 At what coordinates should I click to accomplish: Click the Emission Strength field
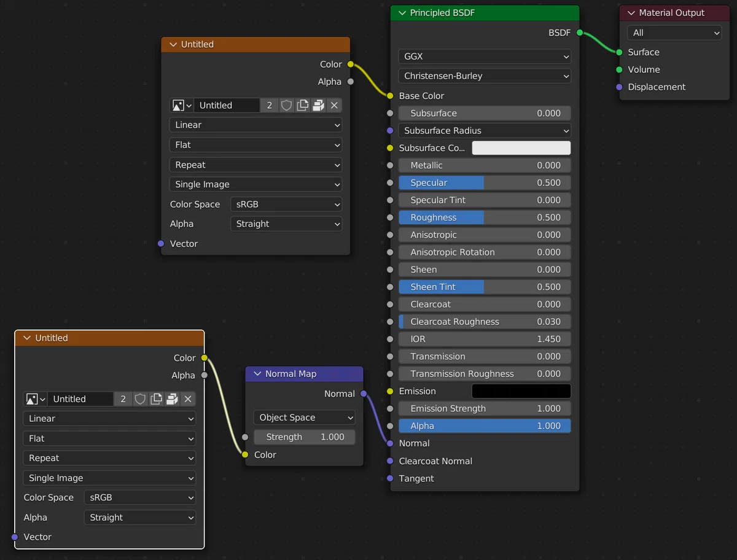click(x=485, y=409)
